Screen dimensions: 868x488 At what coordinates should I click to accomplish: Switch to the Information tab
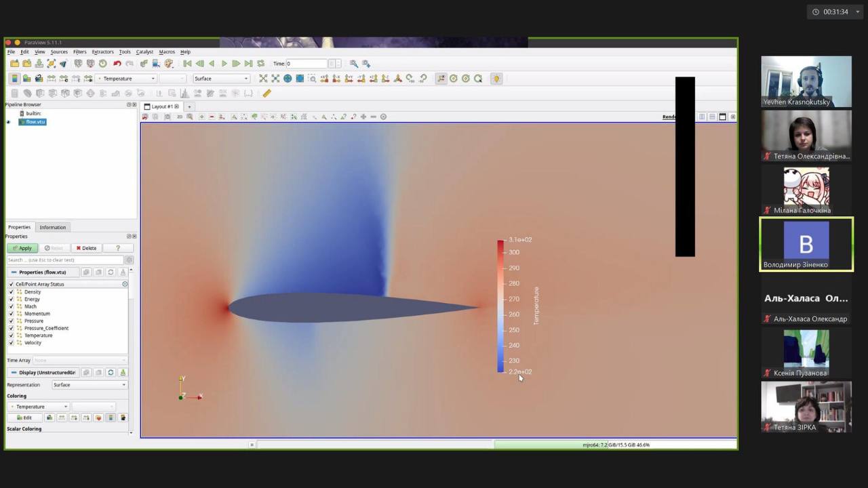(52, 227)
